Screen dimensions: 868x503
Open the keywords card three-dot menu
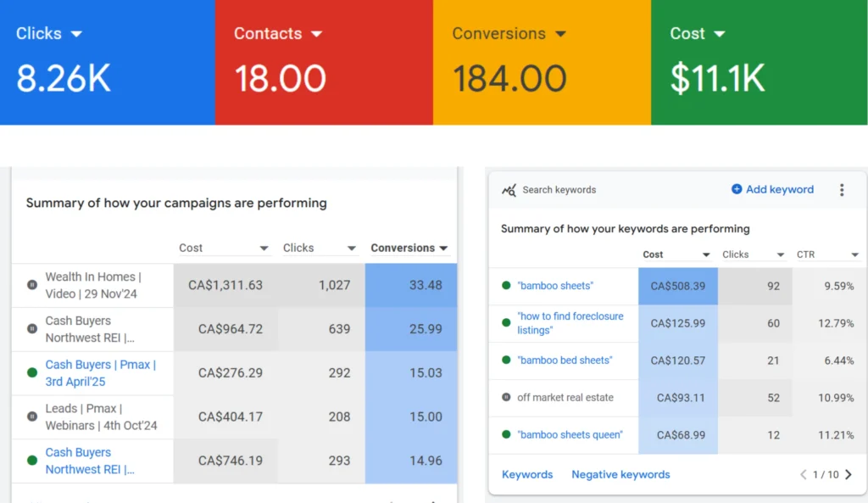841,190
